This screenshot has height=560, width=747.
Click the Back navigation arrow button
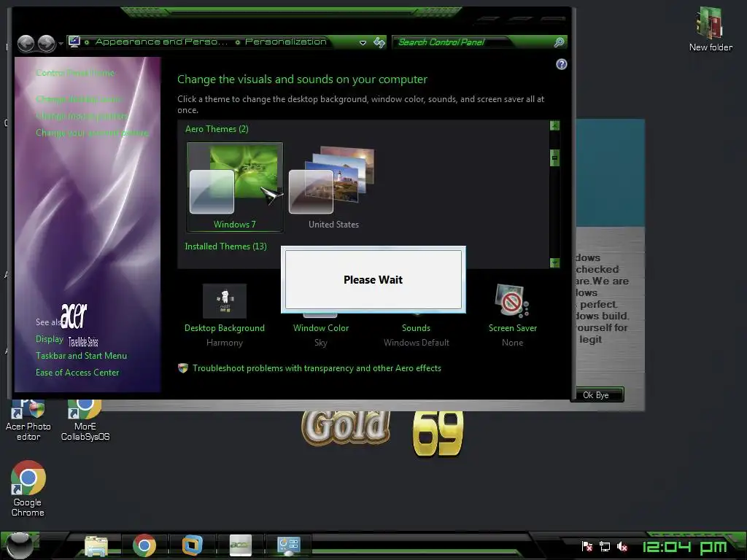click(26, 43)
